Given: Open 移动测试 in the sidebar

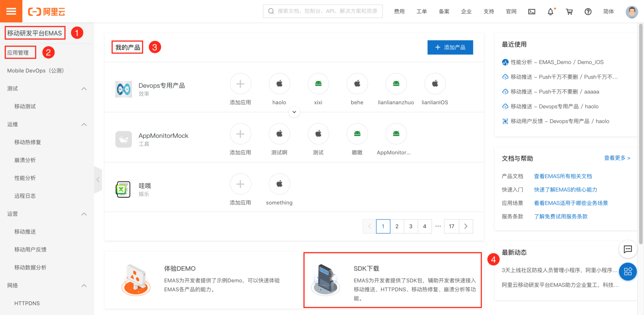Looking at the screenshot, I should (25, 106).
